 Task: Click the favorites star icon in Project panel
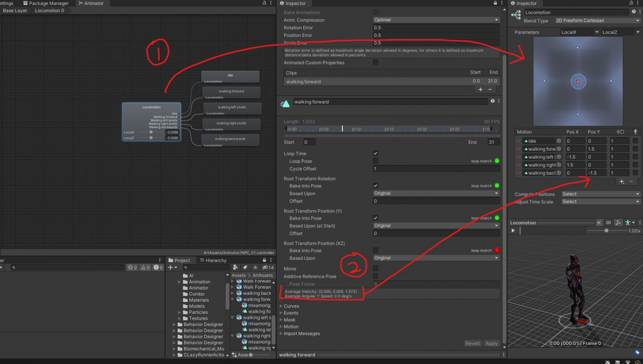click(x=255, y=267)
